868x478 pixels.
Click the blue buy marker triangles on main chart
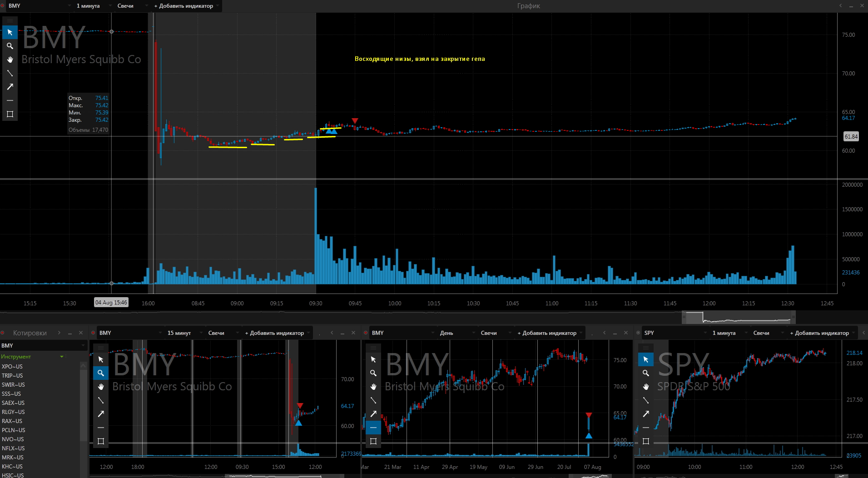click(x=332, y=131)
